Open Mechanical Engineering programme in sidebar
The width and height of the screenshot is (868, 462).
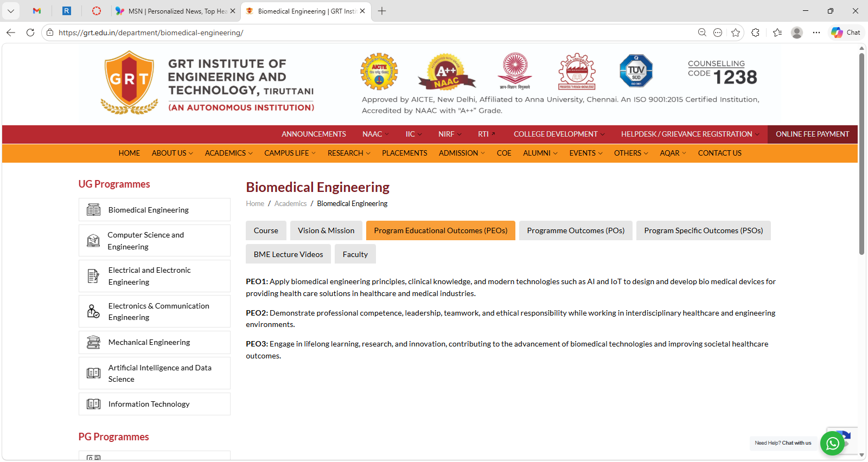coord(149,342)
